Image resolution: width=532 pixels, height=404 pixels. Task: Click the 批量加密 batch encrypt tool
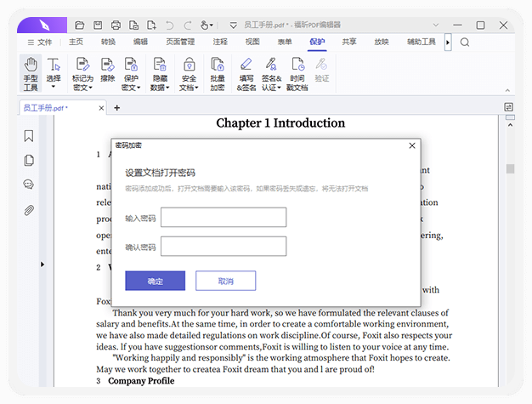coord(218,74)
